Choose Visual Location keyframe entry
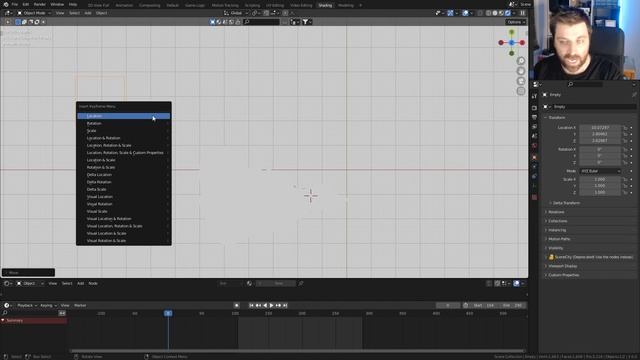 pyautogui.click(x=124, y=197)
